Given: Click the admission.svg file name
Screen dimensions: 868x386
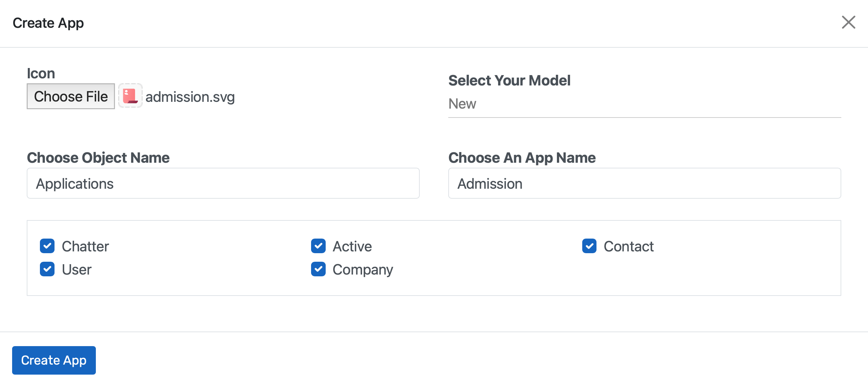Looking at the screenshot, I should pyautogui.click(x=190, y=96).
